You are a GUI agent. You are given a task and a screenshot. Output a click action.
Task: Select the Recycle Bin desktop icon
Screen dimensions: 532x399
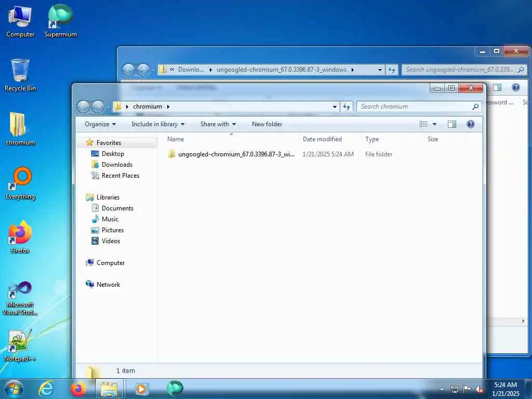[20, 75]
